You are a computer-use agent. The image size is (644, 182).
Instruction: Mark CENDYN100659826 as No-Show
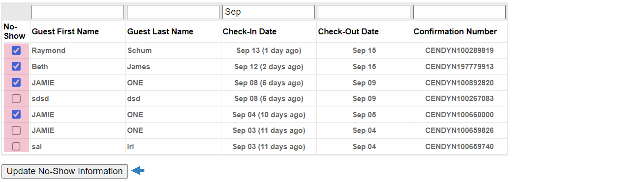pos(16,130)
